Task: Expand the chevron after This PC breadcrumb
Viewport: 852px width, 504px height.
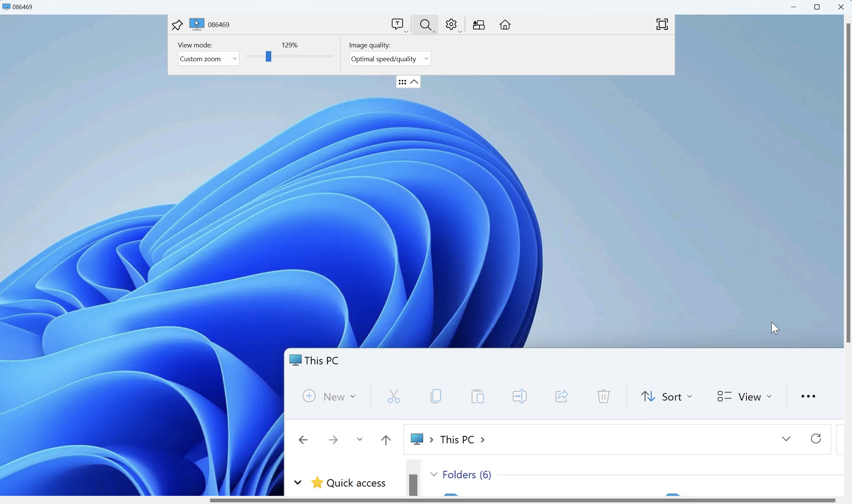Action: (x=483, y=440)
